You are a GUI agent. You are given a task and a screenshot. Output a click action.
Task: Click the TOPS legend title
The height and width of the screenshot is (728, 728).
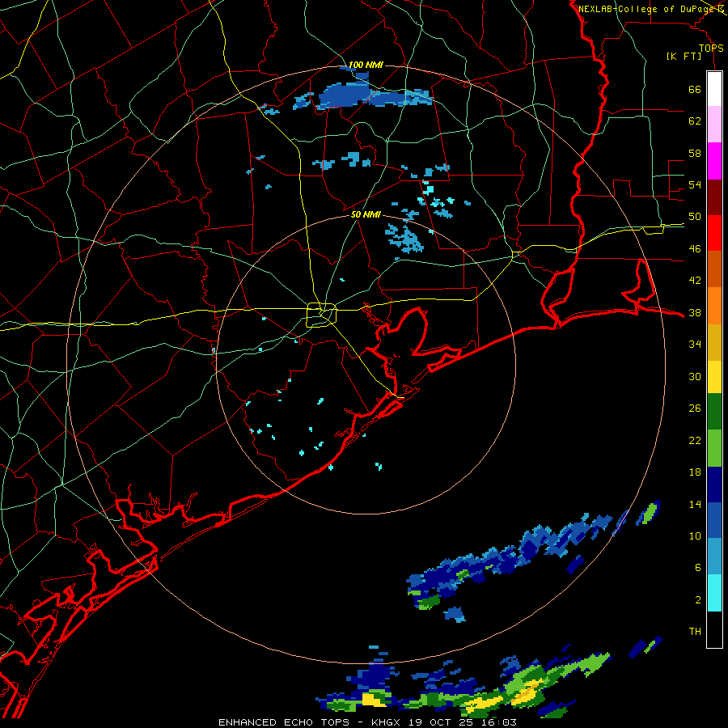(711, 49)
